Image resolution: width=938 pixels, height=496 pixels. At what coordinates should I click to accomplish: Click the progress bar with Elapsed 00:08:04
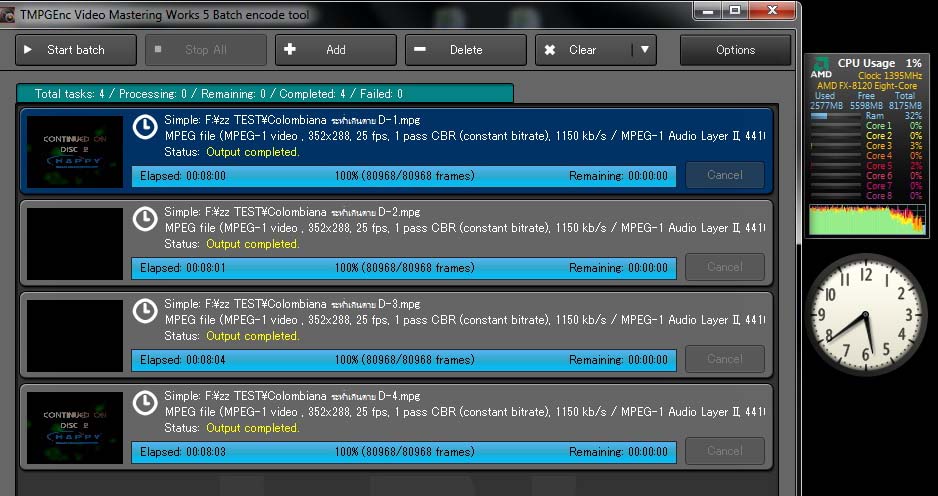point(404,360)
